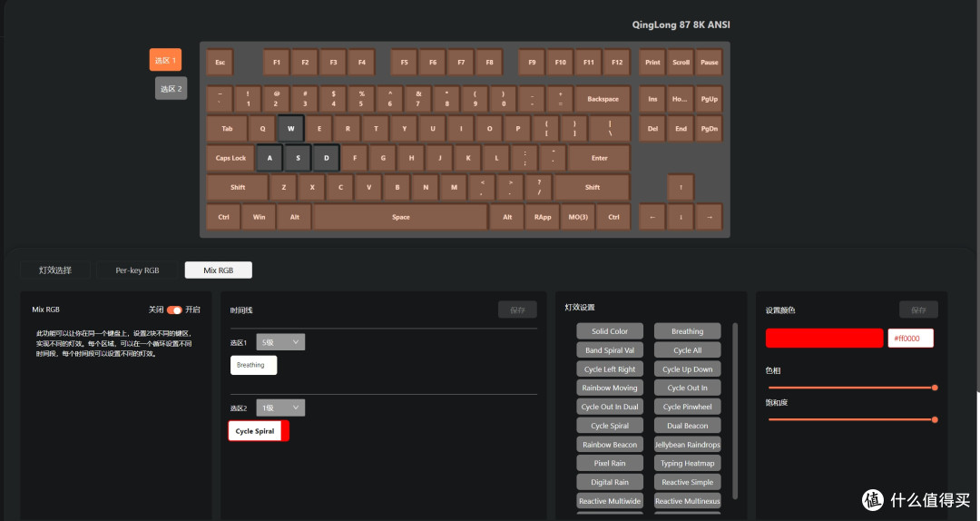Choose Jellybean Raindrops effect

pyautogui.click(x=687, y=445)
